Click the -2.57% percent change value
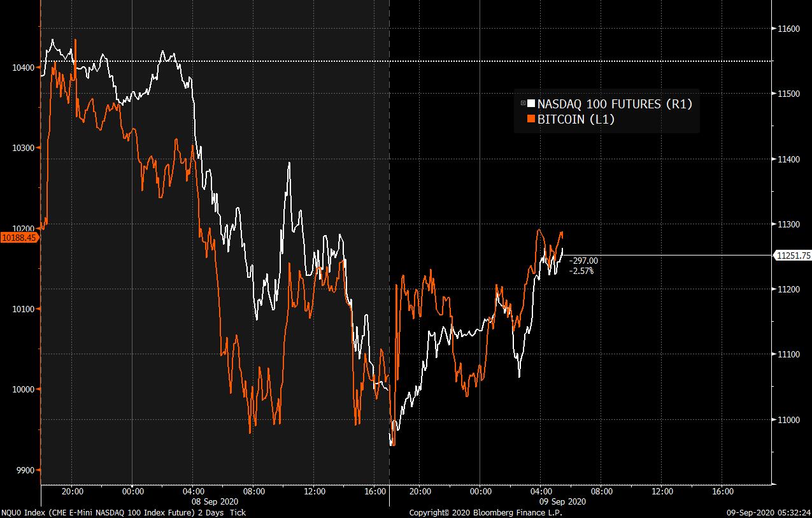 click(581, 271)
